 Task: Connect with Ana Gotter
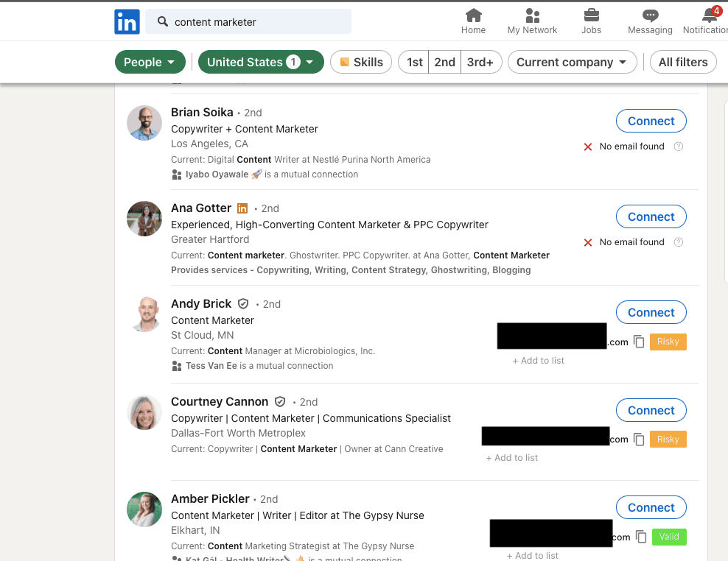pyautogui.click(x=651, y=216)
